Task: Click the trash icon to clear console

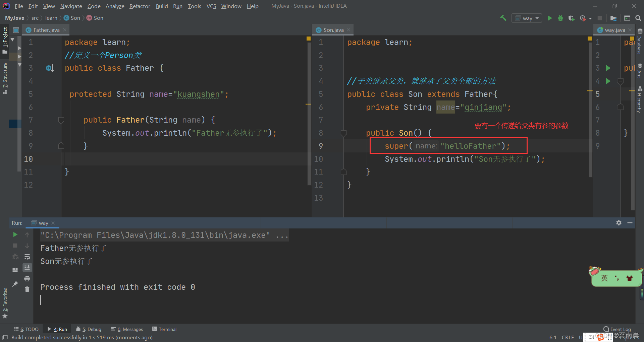Action: click(x=27, y=289)
